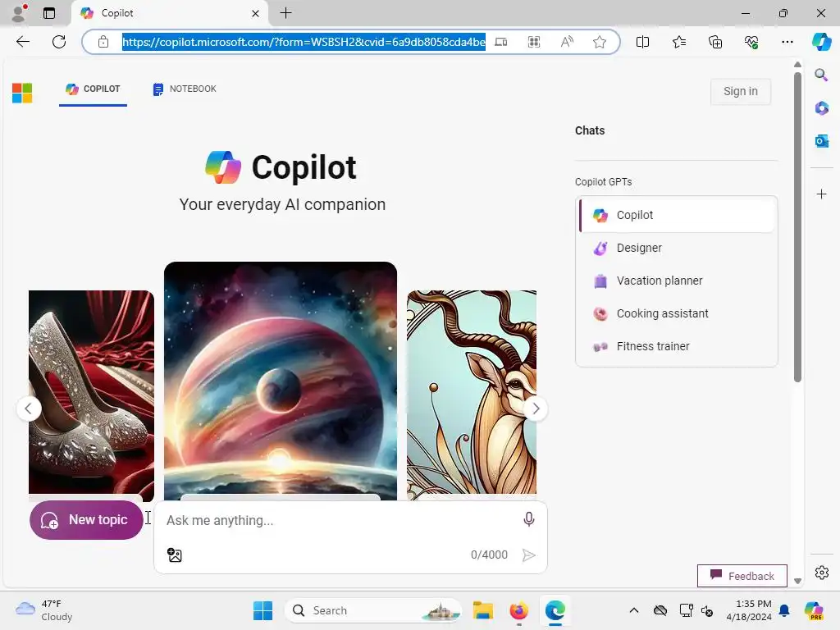Open Microsoft 365 sidebar icon
This screenshot has height=630, width=840.
click(821, 108)
